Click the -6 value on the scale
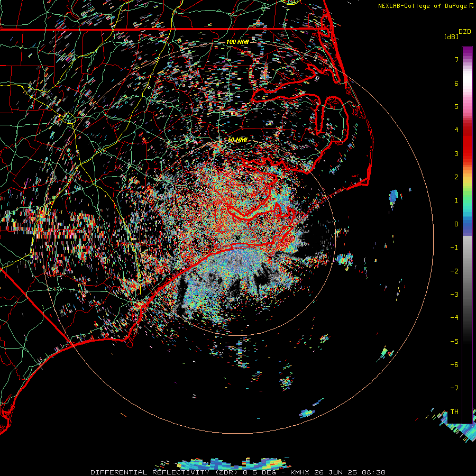The height and width of the screenshot is (476, 476). [x=454, y=365]
